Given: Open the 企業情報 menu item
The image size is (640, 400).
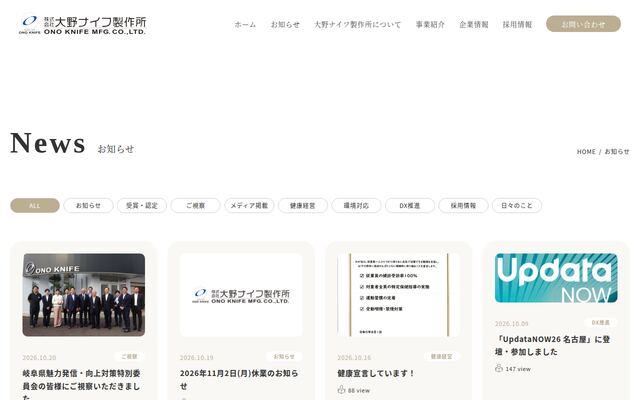Looking at the screenshot, I should coord(474,24).
